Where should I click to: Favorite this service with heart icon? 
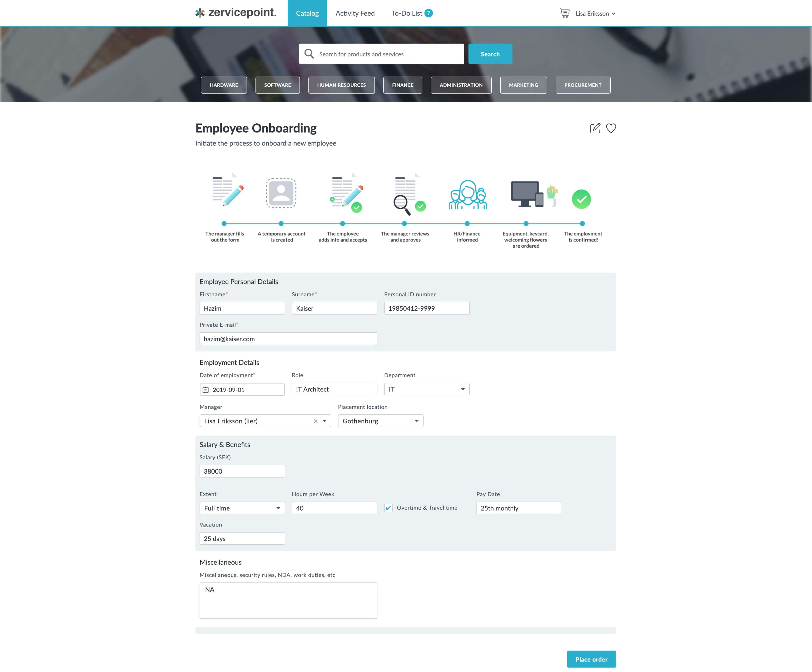[x=611, y=128]
